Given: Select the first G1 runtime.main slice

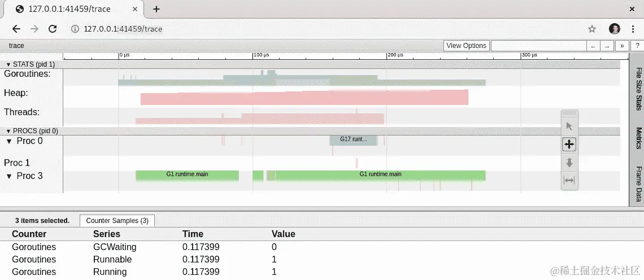Looking at the screenshot, I should (x=188, y=174).
